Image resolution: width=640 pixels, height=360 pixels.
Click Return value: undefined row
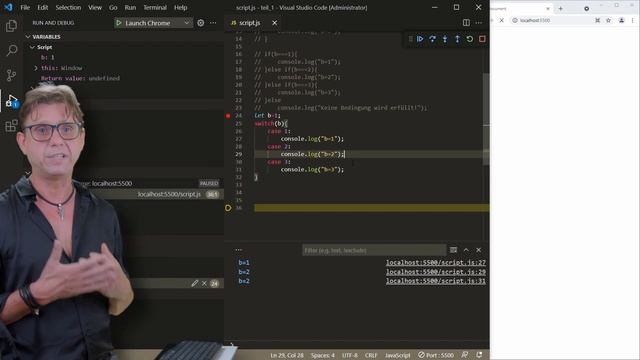pyautogui.click(x=80, y=78)
